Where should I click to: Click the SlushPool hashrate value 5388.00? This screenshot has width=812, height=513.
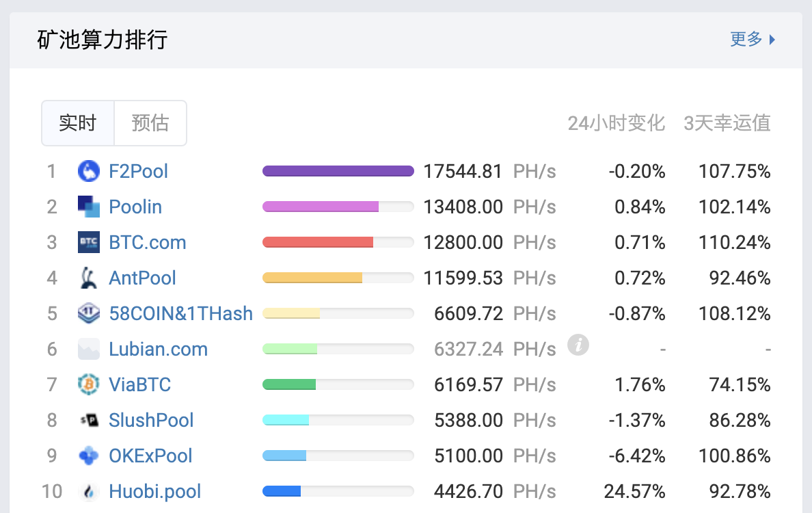point(469,420)
